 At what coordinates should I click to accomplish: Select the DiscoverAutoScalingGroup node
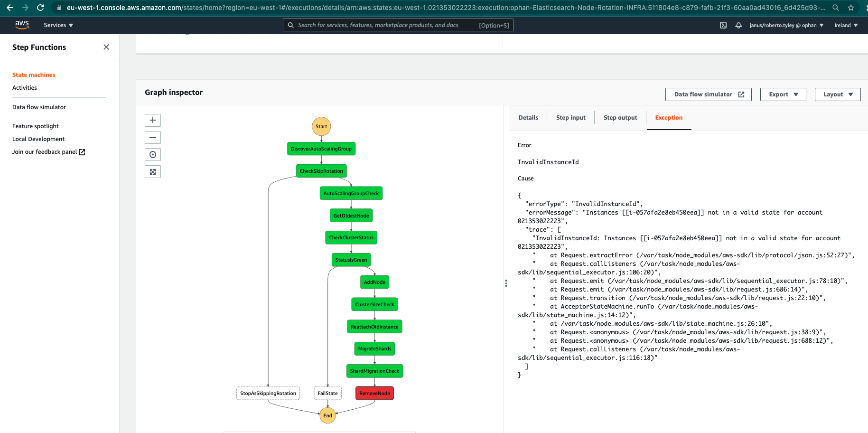321,149
